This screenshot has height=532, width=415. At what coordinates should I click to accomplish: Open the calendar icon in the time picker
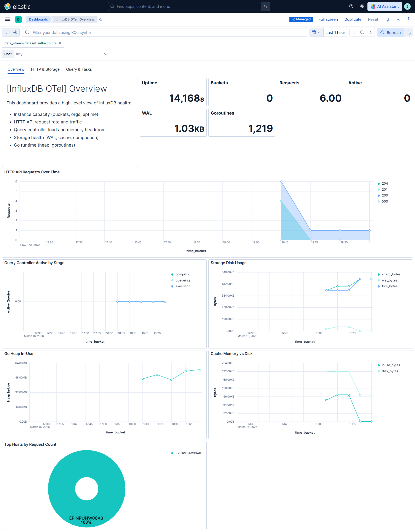(314, 32)
